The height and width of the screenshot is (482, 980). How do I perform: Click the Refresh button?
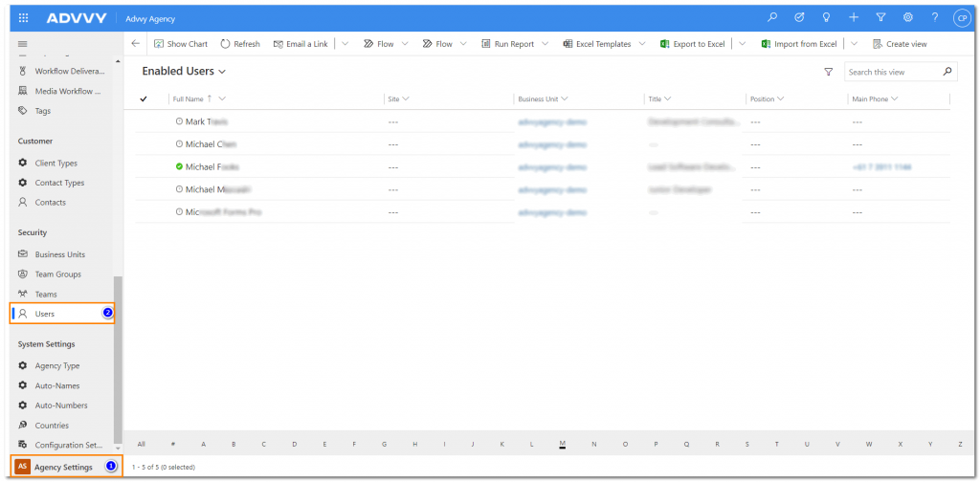tap(240, 44)
